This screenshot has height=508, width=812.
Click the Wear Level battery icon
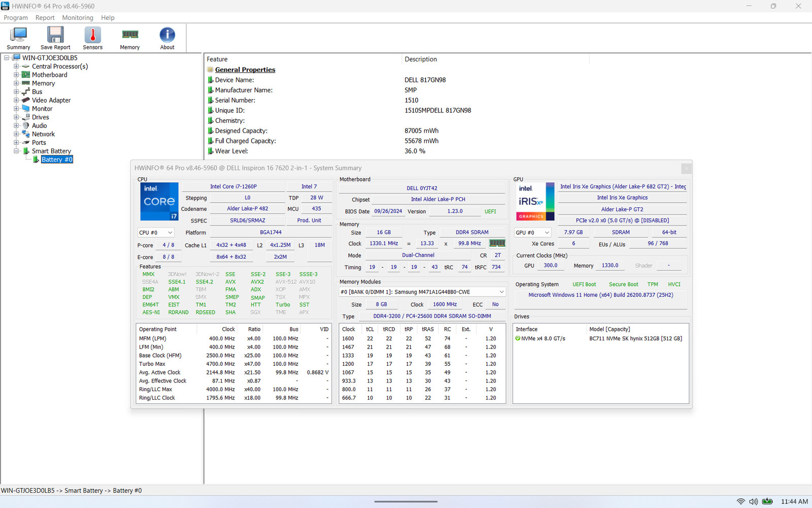click(x=210, y=151)
